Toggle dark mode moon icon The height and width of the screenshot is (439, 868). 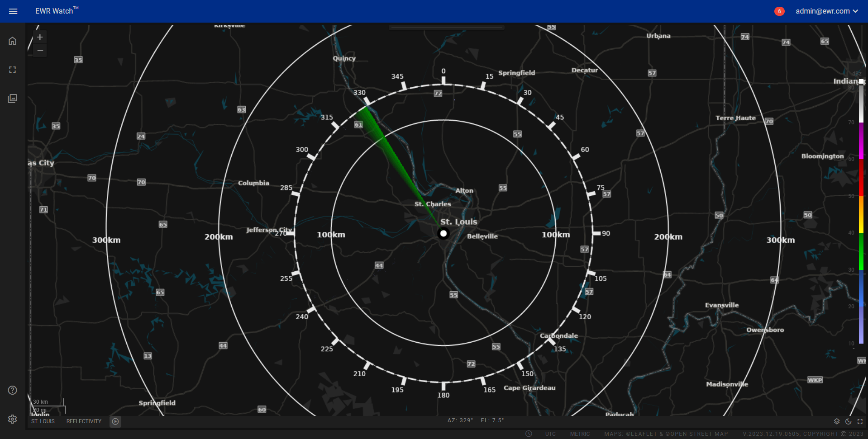[849, 421]
